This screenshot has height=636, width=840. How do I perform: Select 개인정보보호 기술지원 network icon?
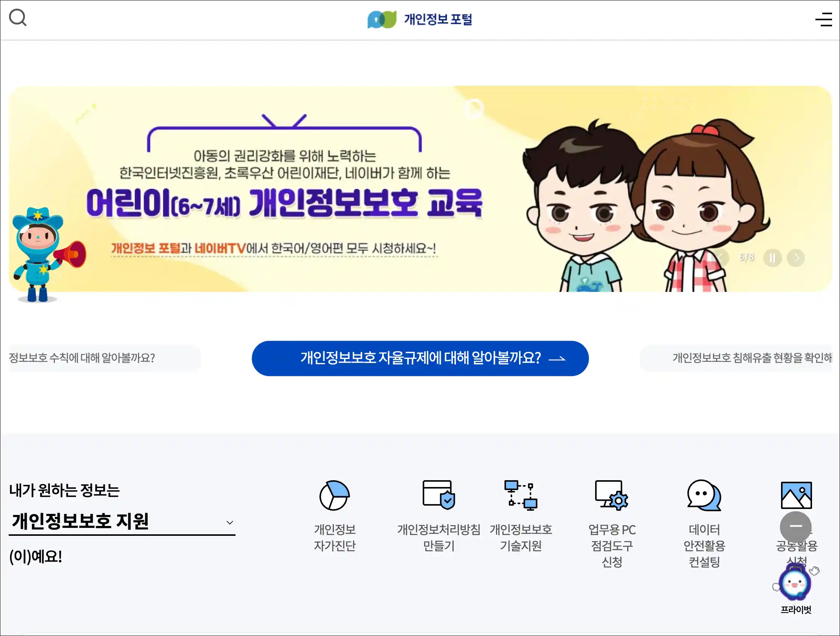521,495
